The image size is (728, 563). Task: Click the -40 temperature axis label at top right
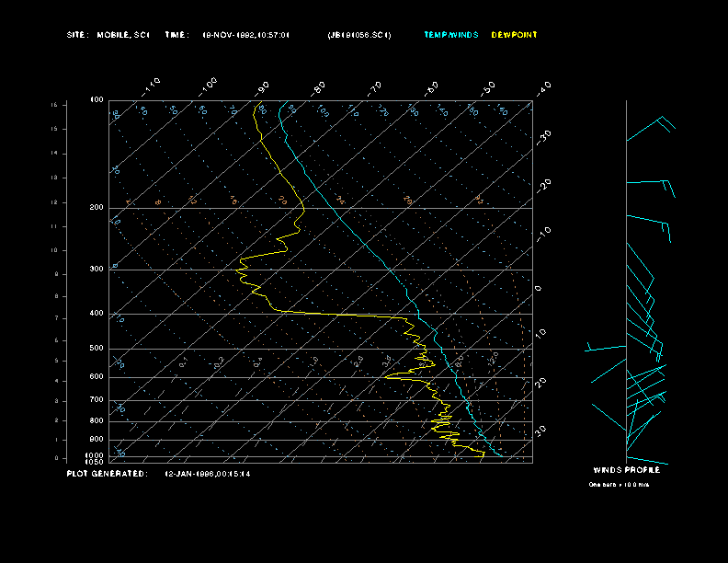[x=543, y=88]
